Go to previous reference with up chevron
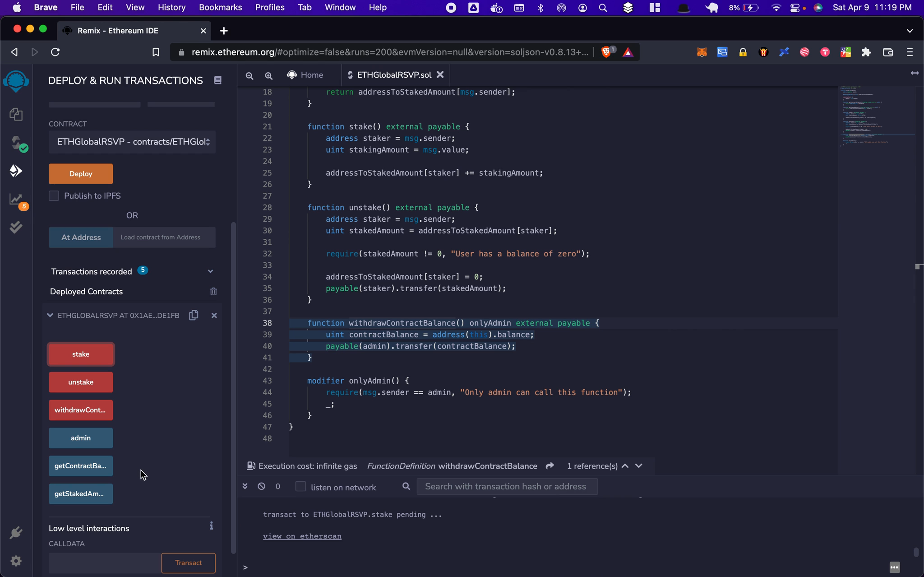The height and width of the screenshot is (577, 924). coord(625,466)
